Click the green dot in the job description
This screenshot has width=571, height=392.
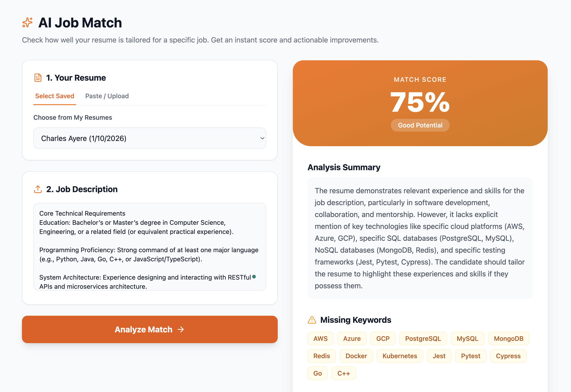click(x=254, y=277)
